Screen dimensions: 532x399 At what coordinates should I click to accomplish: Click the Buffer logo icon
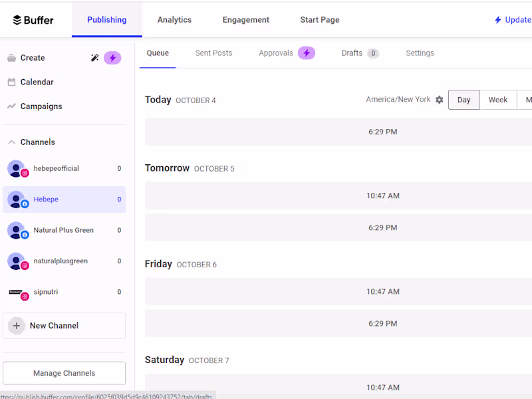[x=17, y=20]
